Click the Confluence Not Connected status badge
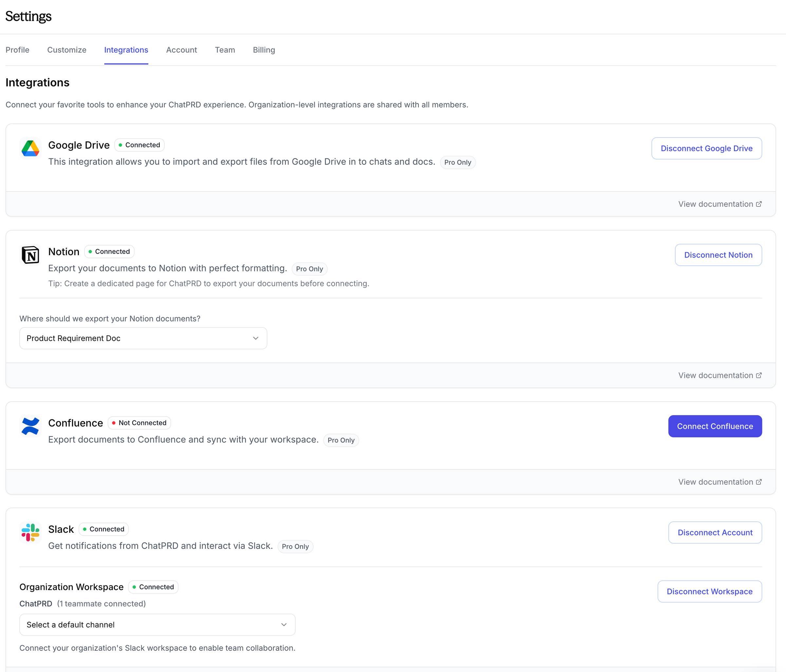 click(x=139, y=423)
